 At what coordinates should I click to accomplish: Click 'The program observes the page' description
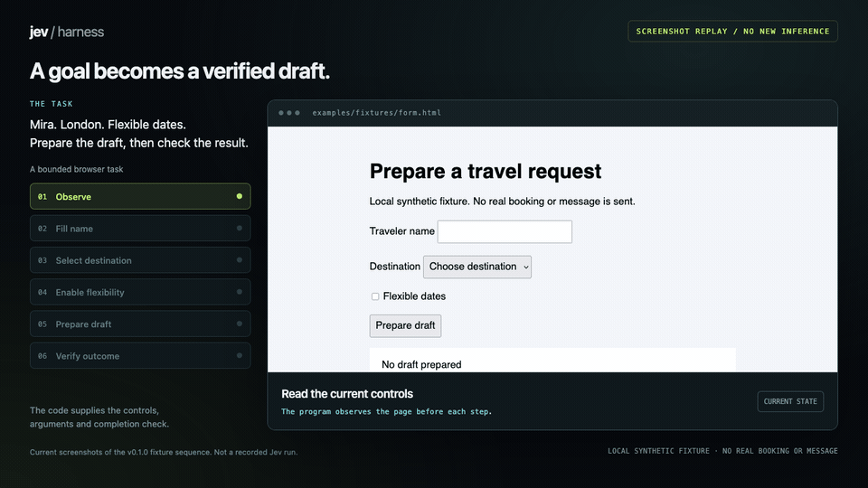click(x=386, y=412)
